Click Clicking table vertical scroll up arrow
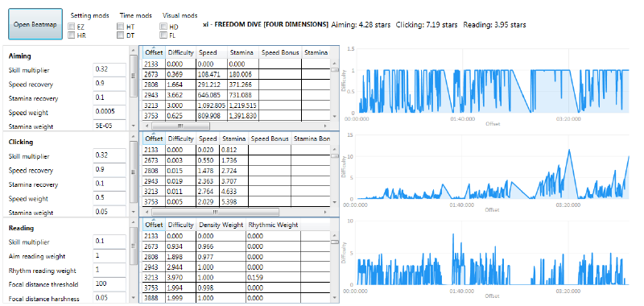This screenshot has height=306, width=644. point(335,150)
